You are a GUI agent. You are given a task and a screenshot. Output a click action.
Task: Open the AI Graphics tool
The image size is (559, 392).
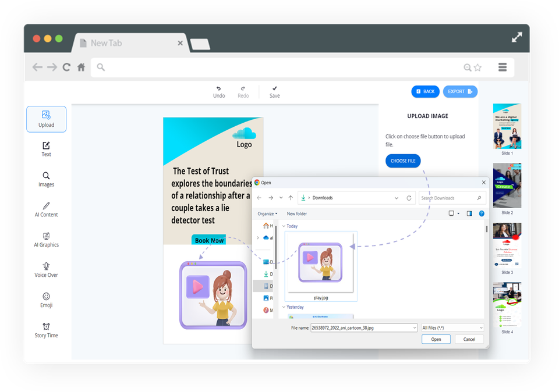(47, 240)
